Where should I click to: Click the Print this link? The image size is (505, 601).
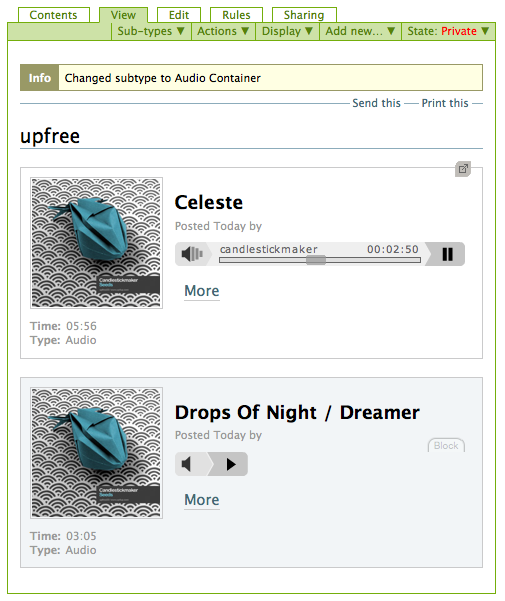coord(445,103)
